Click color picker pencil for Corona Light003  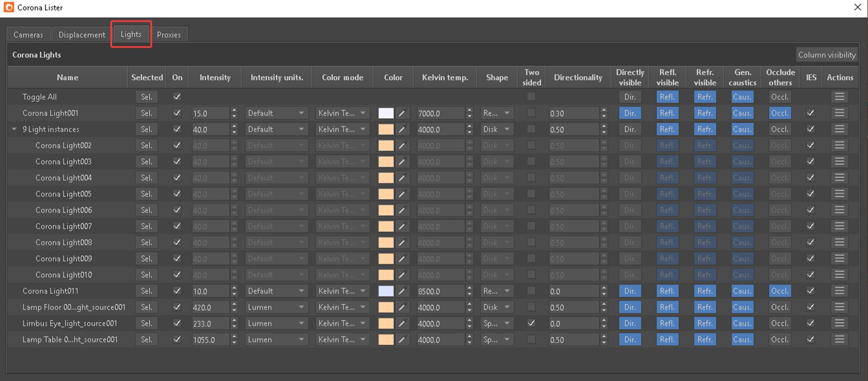pos(402,162)
